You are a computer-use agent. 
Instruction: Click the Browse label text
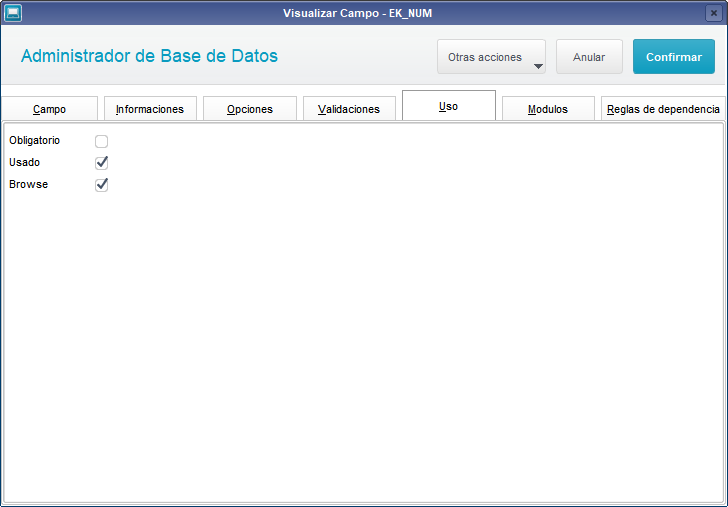tap(29, 184)
